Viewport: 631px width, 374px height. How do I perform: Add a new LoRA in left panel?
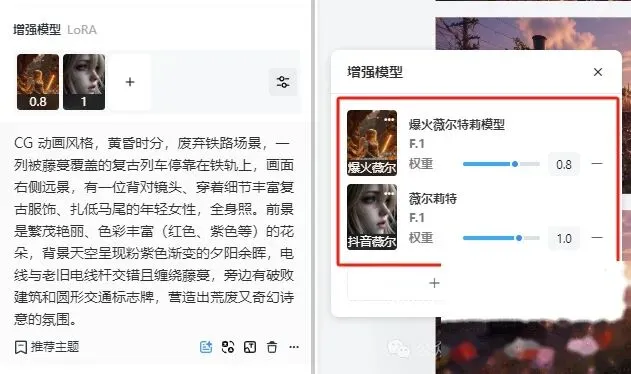[x=130, y=82]
